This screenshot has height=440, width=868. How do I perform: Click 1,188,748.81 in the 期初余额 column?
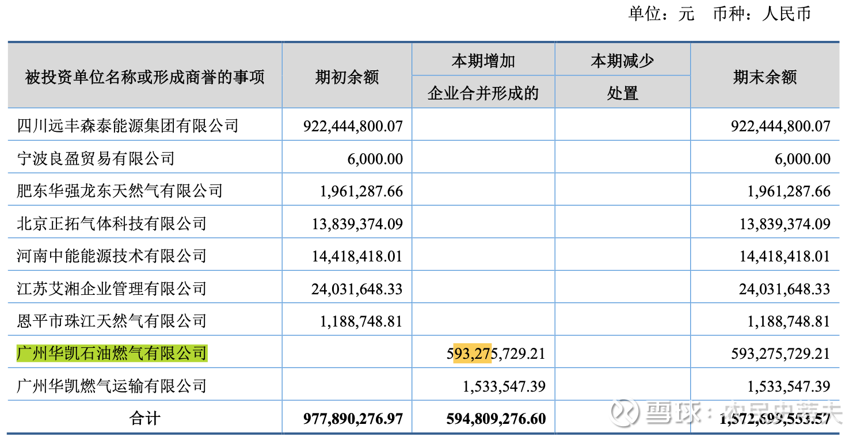[361, 321]
